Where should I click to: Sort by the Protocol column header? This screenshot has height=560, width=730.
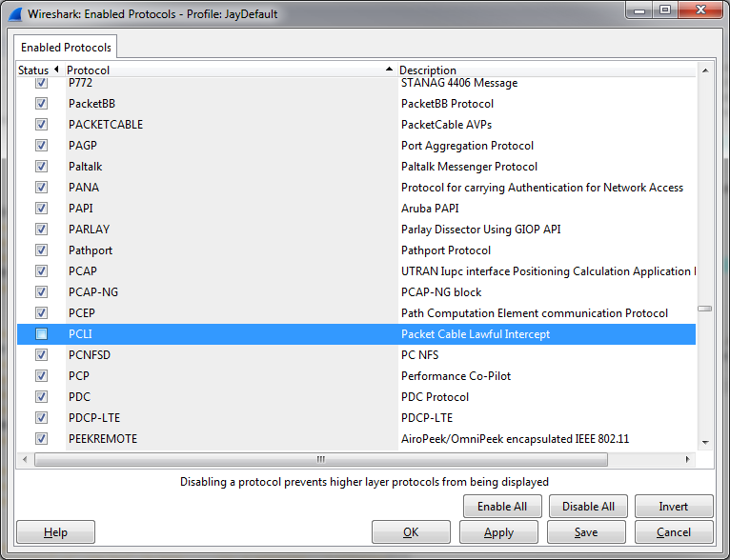click(230, 70)
